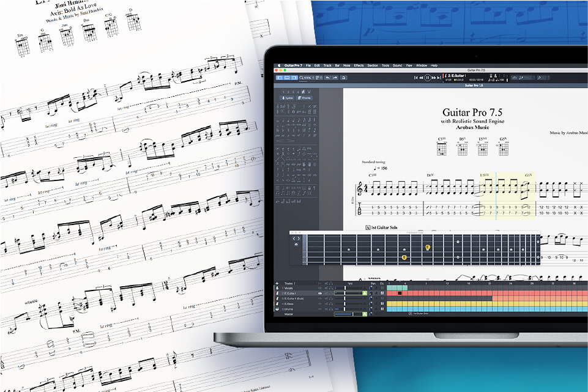
Task: Add decrescendo hairpin
Action: 290,141
